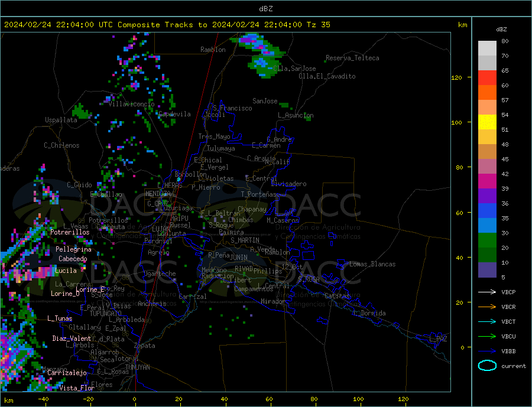Click the blue VBBB arrow icon in legend

487,351
